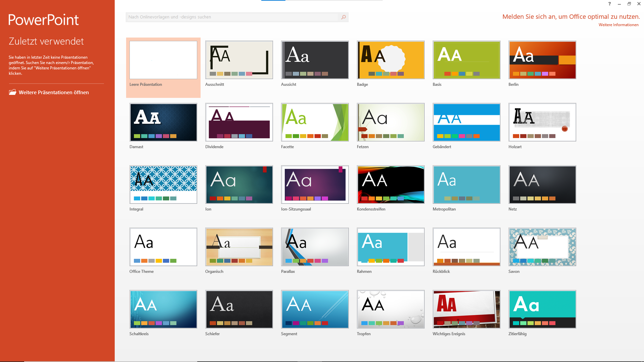Choose the Kondensstreifen theme thumbnail

[x=391, y=185]
